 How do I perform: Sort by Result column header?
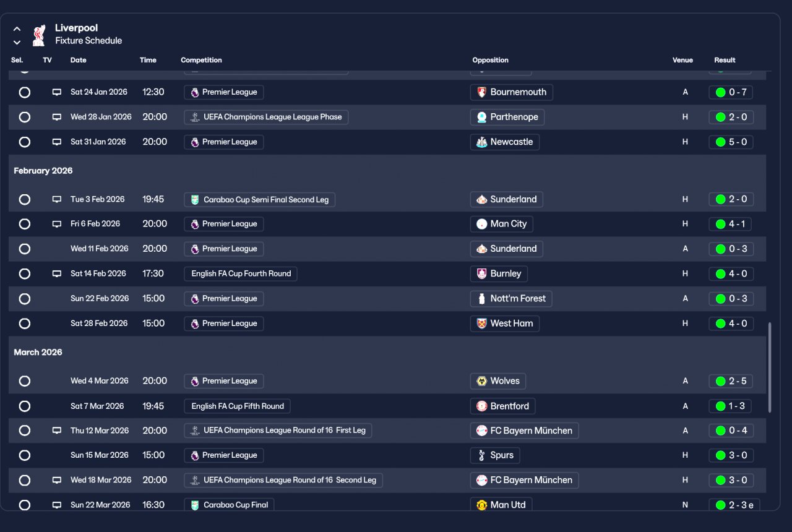[725, 60]
